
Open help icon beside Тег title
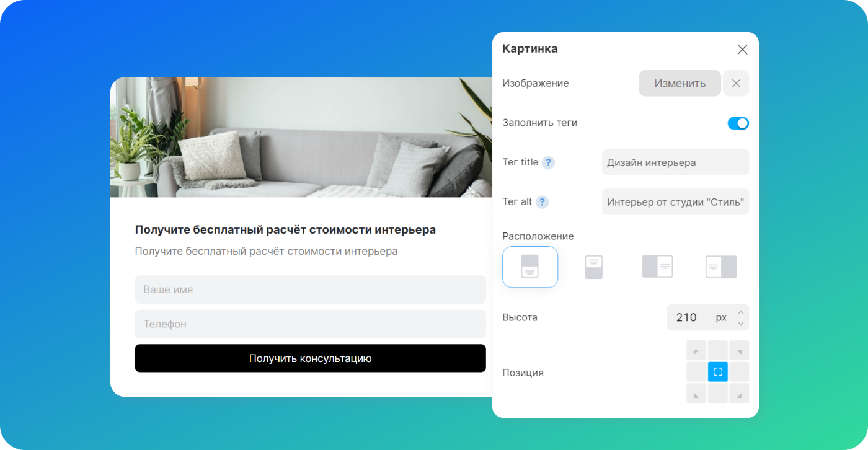point(548,162)
